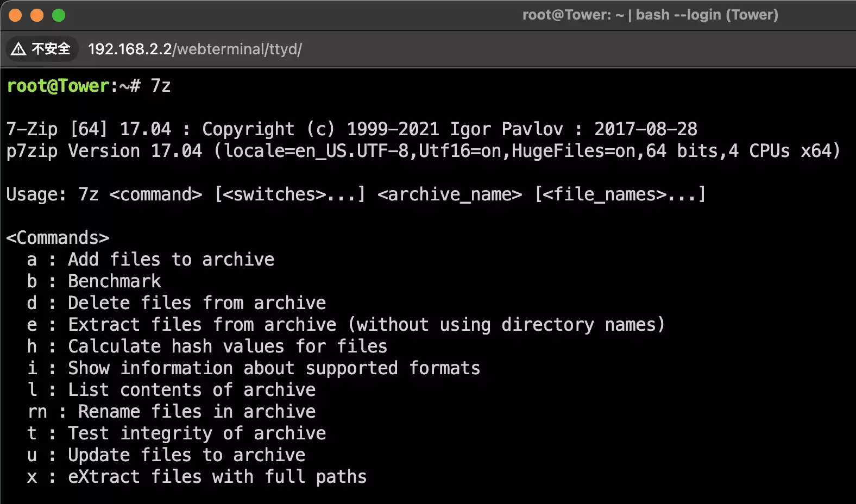The image size is (856, 504).
Task: Click the 'Delete files from archive' line
Action: click(x=197, y=303)
